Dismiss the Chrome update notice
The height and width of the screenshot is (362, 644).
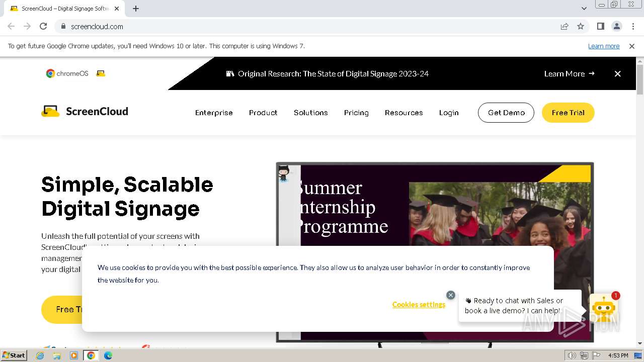tap(632, 46)
